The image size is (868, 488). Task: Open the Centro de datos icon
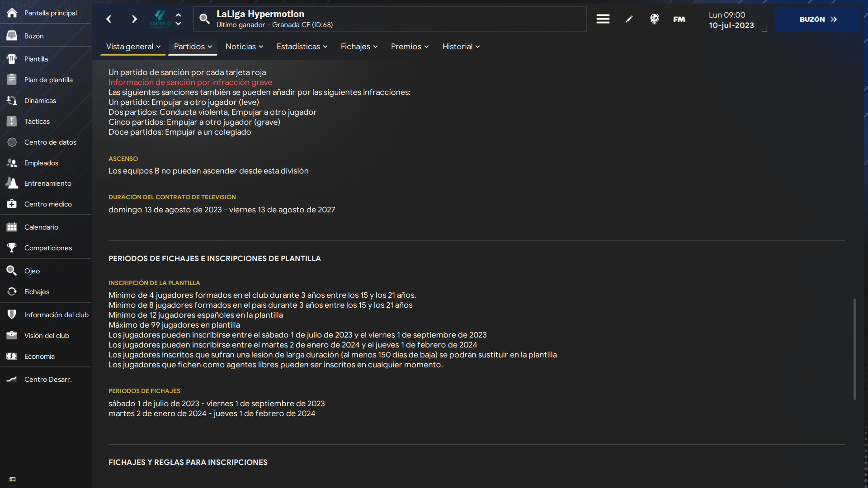tap(12, 142)
